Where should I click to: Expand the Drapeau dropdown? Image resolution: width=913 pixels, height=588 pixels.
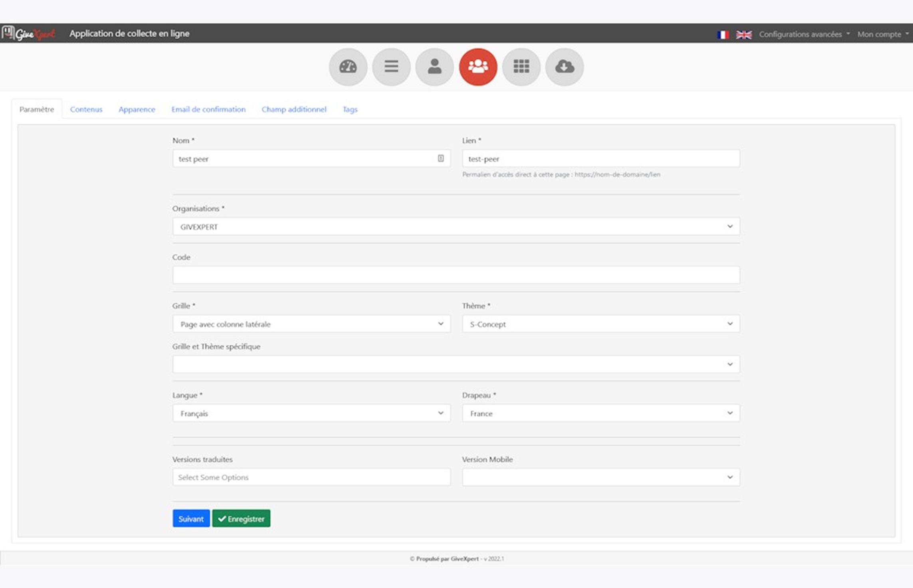pyautogui.click(x=601, y=413)
